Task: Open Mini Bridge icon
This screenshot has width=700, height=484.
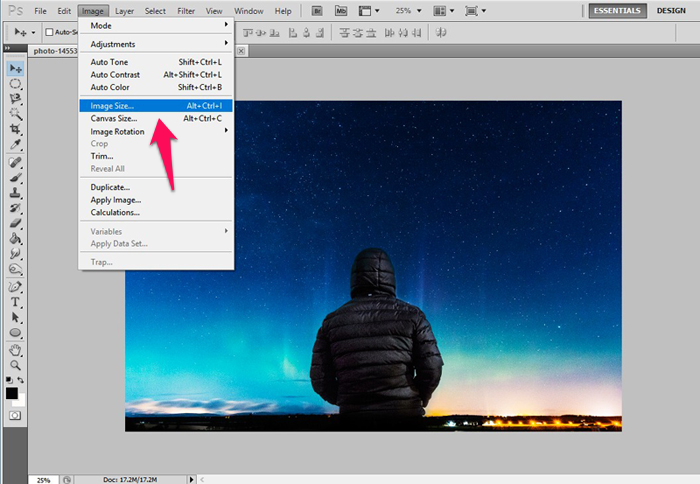Action: click(x=340, y=11)
